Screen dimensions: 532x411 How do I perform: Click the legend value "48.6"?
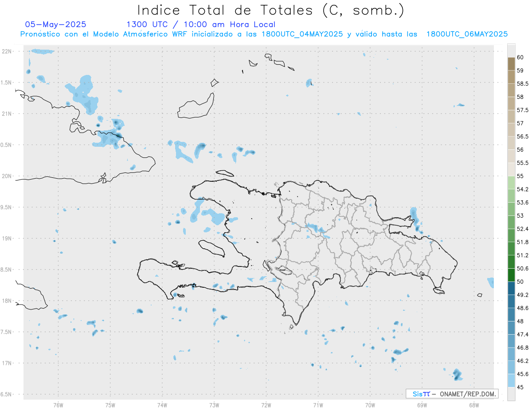pos(522,308)
